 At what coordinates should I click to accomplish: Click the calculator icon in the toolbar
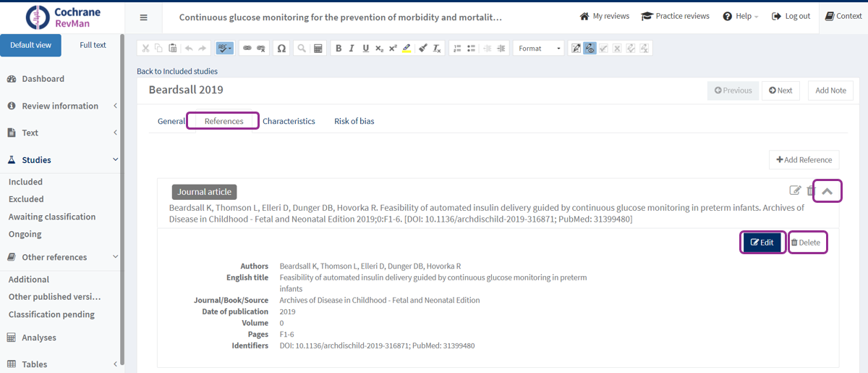point(318,49)
